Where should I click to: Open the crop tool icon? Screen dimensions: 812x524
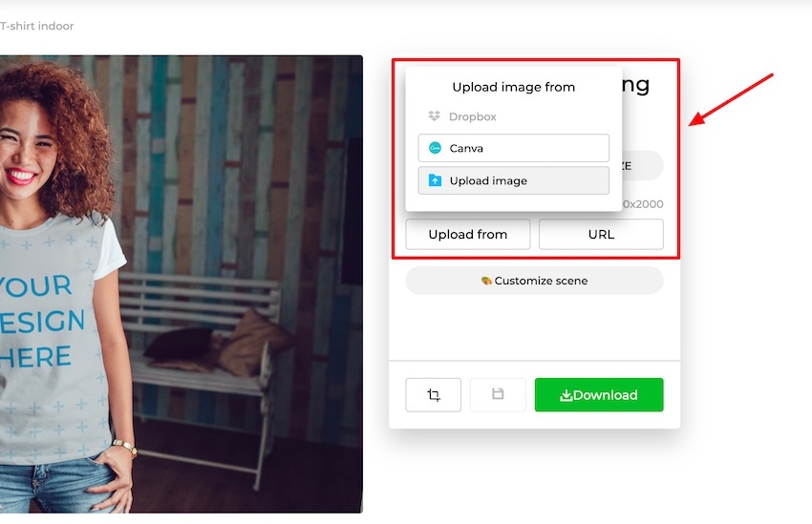[434, 395]
